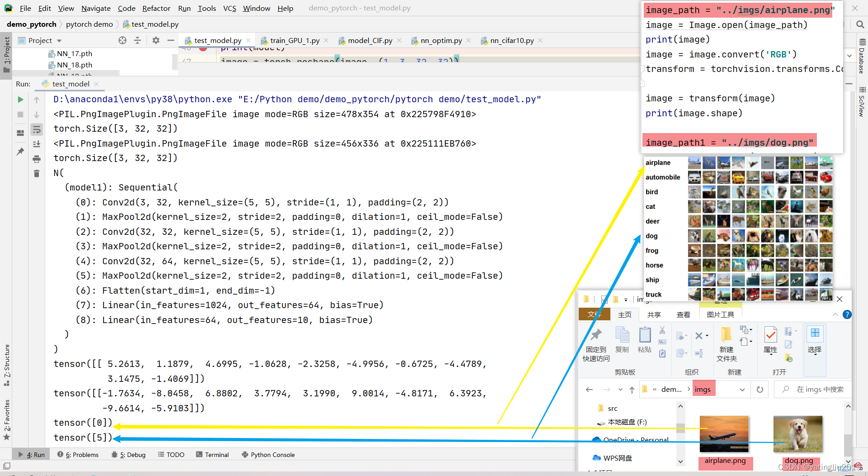This screenshot has width=868, height=476.
Task: Select opened file with crosshair icon
Action: (x=122, y=40)
